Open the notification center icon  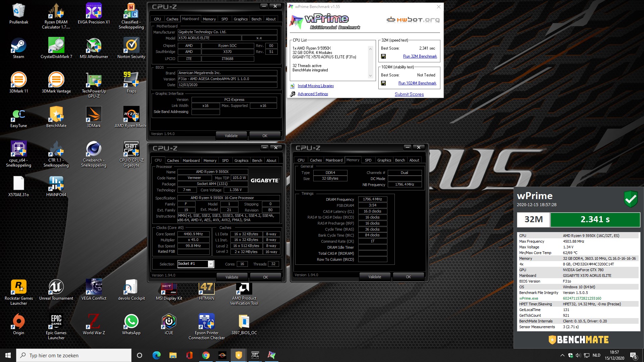tap(634, 355)
